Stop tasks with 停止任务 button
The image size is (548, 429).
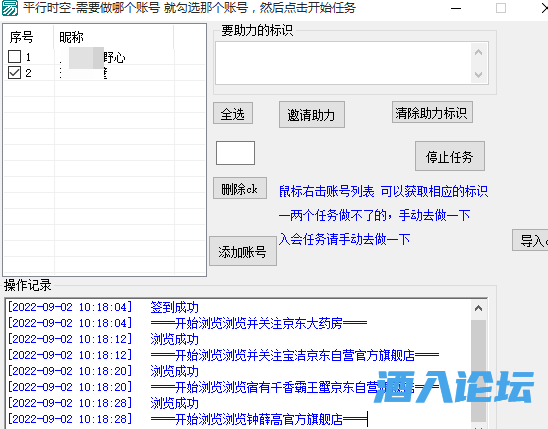(450, 156)
